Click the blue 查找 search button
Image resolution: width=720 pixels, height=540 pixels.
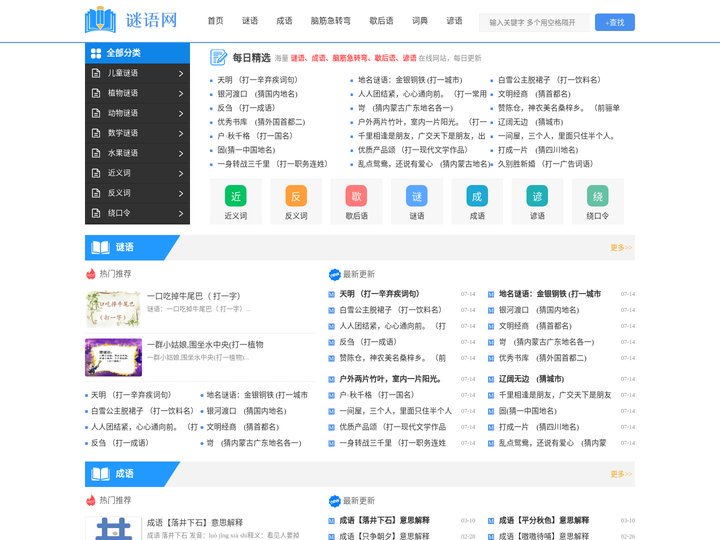click(x=615, y=22)
